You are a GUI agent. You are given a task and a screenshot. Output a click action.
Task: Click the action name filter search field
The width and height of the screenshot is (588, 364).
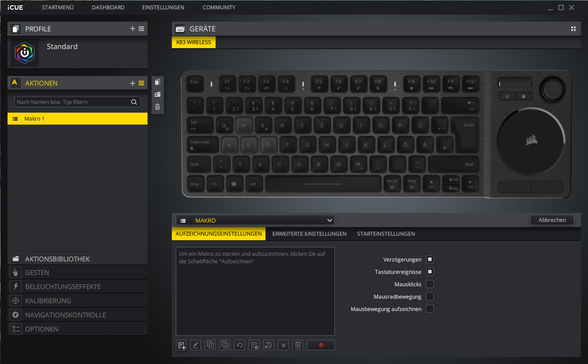[x=73, y=102]
